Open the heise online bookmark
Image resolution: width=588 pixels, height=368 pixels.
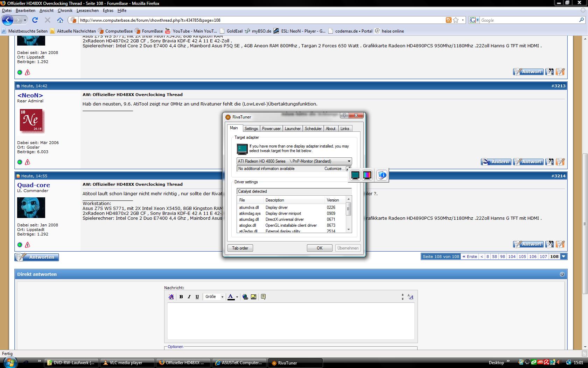click(x=389, y=31)
